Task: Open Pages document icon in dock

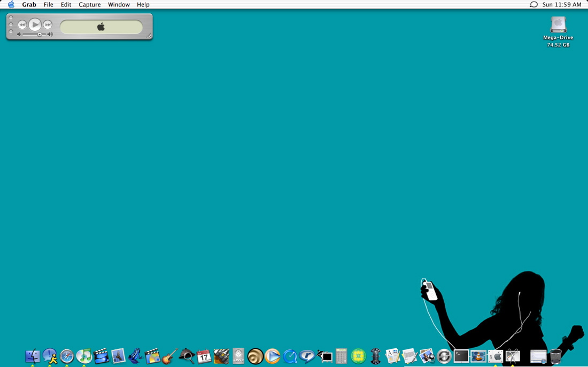Action: [x=393, y=356]
